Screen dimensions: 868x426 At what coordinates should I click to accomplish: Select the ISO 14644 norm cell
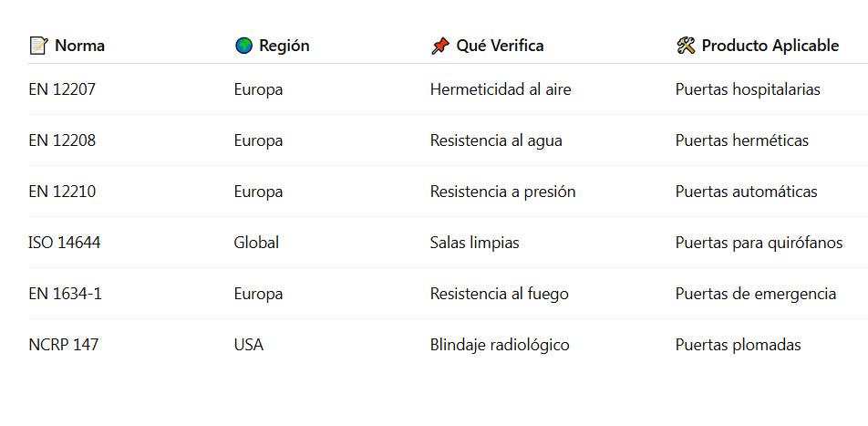click(x=65, y=243)
